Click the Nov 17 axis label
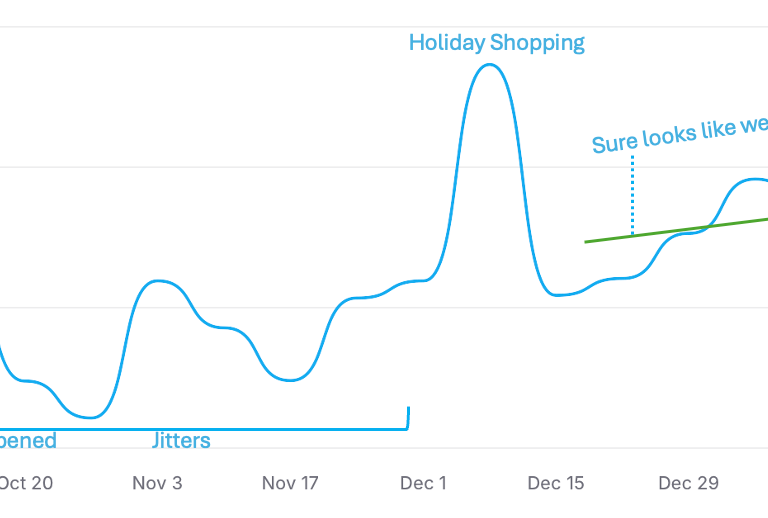Viewport: 768px width, 518px height. coord(290,483)
